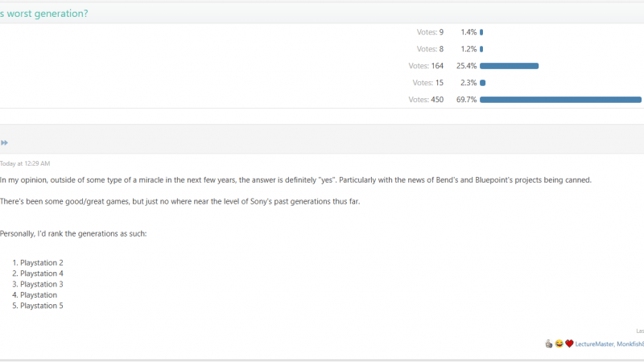The width and height of the screenshot is (644, 362).
Task: Click the 'Playstation 5' list item
Action: tap(42, 306)
